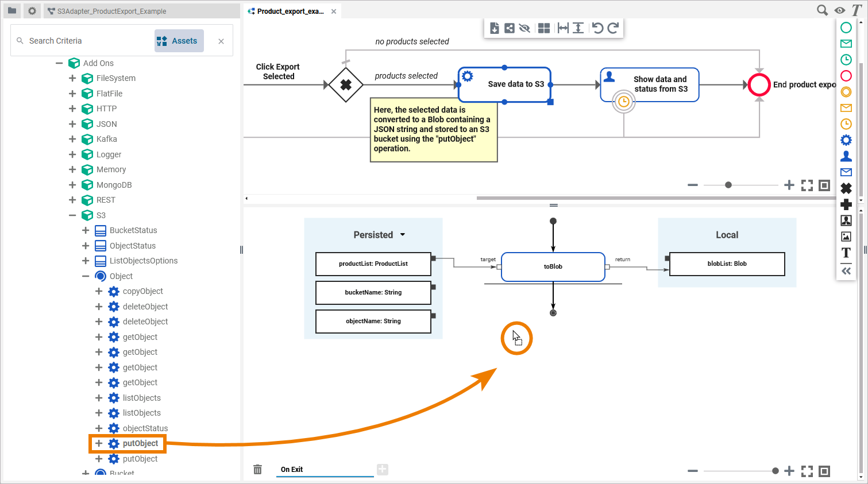Image resolution: width=868 pixels, height=484 pixels.
Task: Collapse the S3 tree node
Action: 72,215
